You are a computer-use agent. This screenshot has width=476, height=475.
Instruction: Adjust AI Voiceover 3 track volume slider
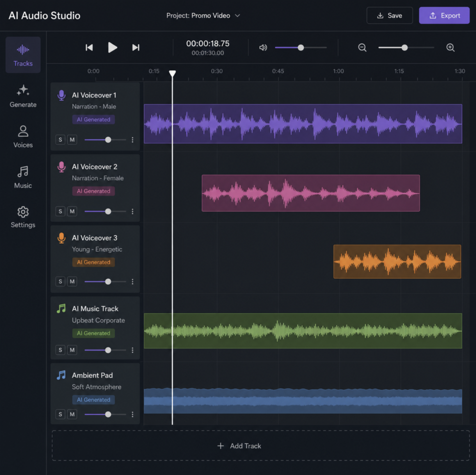click(108, 282)
